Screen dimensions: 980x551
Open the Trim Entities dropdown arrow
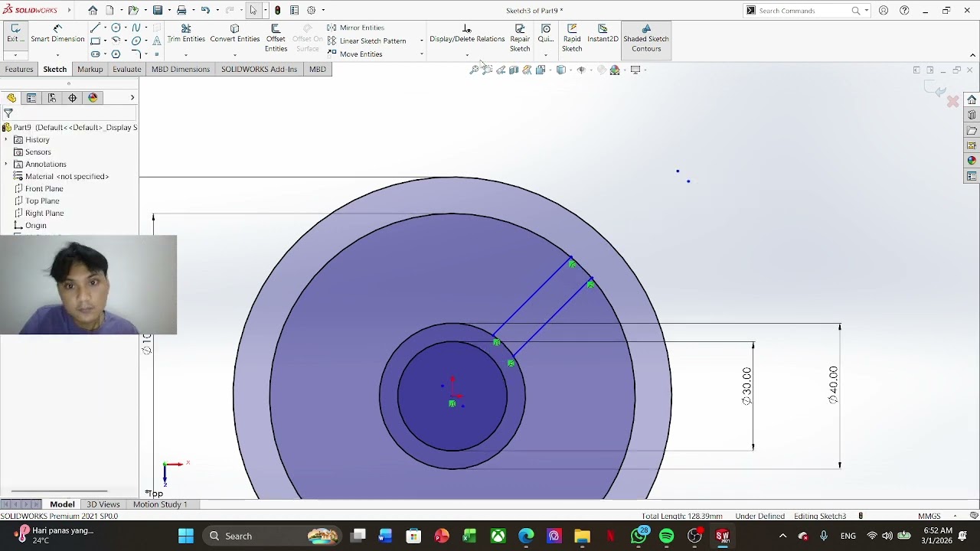pyautogui.click(x=186, y=55)
